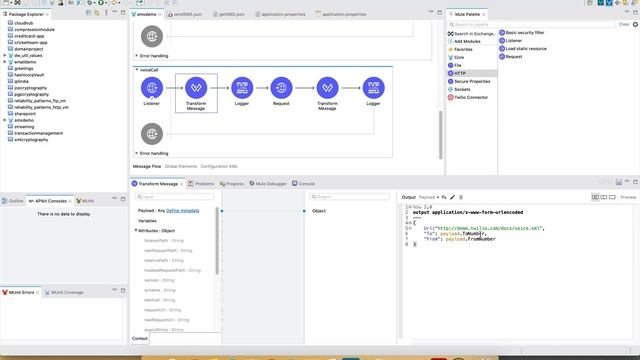Open palette settings gear icon
The height and width of the screenshot is (360, 640).
[x=635, y=24]
